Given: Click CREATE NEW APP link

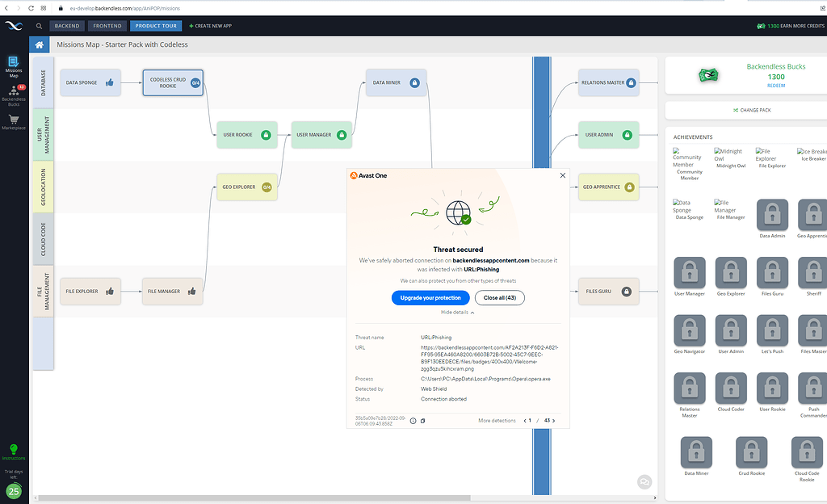Looking at the screenshot, I should tap(211, 26).
